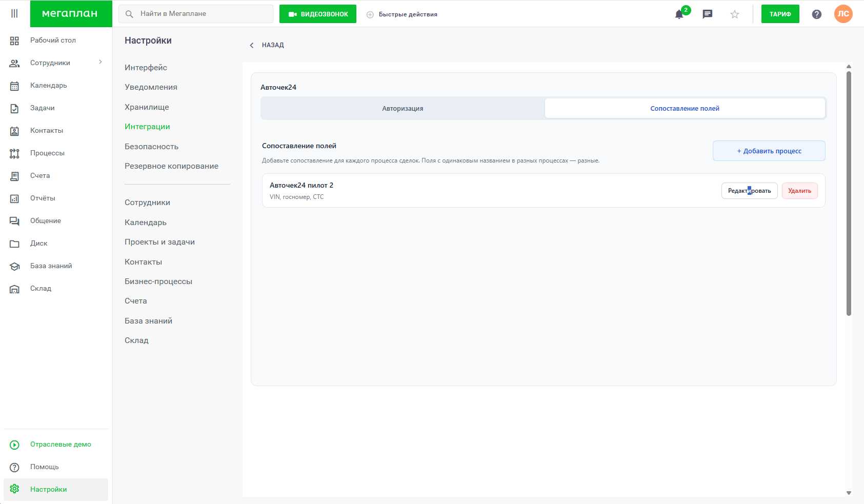Image resolution: width=864 pixels, height=504 pixels.
Task: Click Добавить процесс button
Action: (x=769, y=151)
